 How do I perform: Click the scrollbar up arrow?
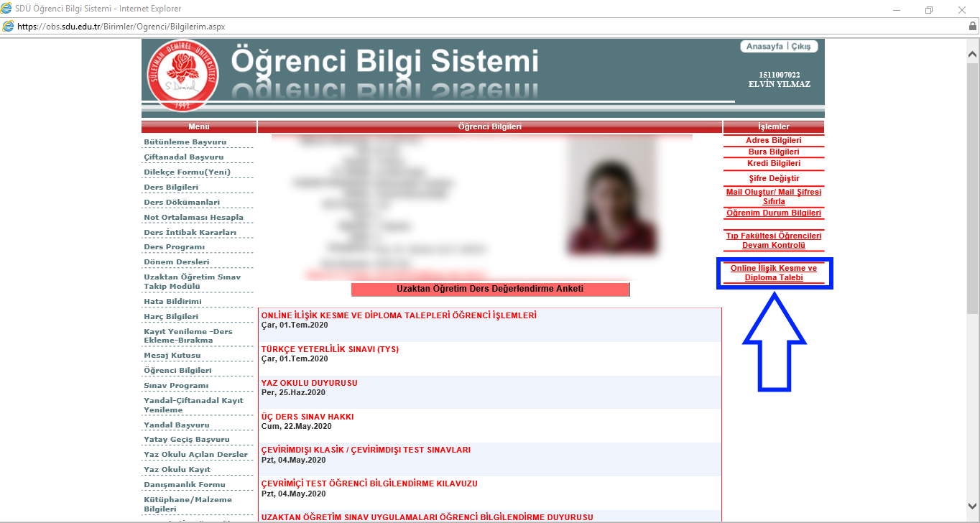[x=972, y=55]
